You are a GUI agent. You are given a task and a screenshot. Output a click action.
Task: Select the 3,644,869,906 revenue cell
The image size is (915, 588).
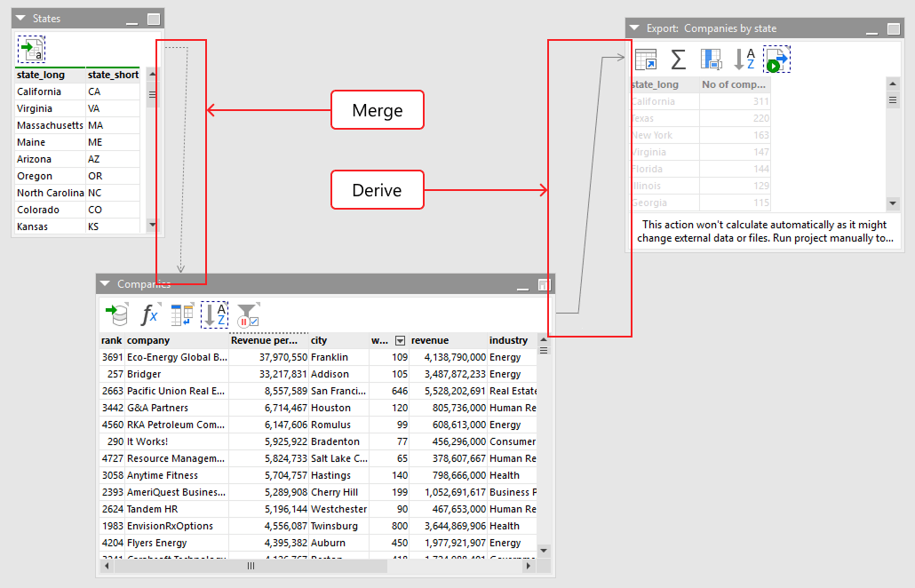(x=448, y=526)
